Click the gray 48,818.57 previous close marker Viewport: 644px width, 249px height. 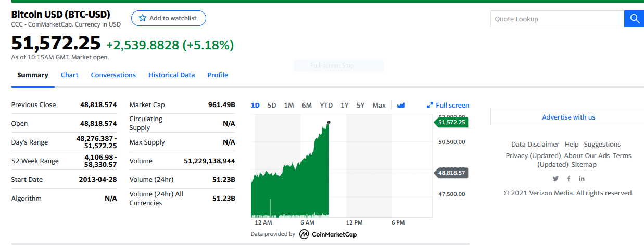pos(450,172)
